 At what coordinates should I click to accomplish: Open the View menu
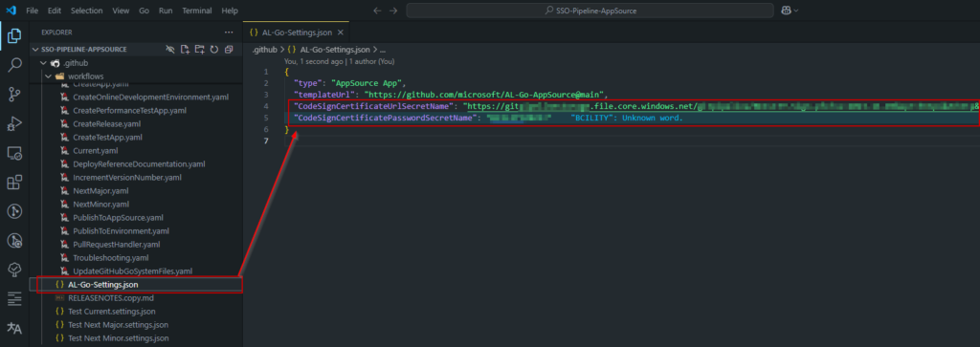(x=122, y=11)
